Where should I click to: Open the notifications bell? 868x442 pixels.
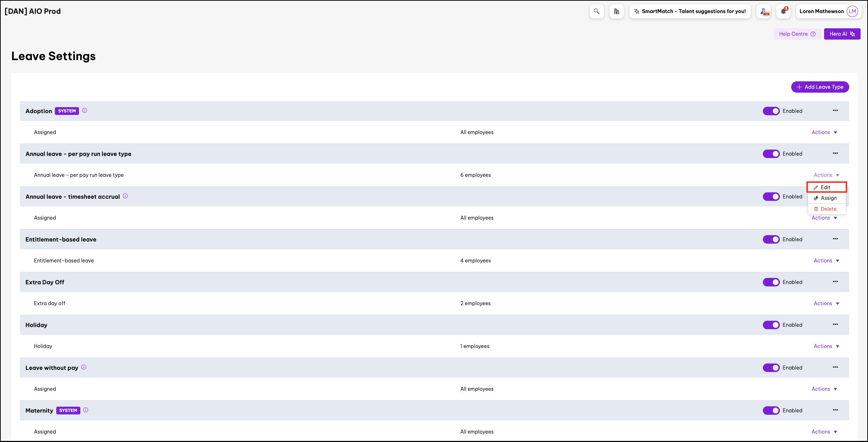tap(783, 11)
